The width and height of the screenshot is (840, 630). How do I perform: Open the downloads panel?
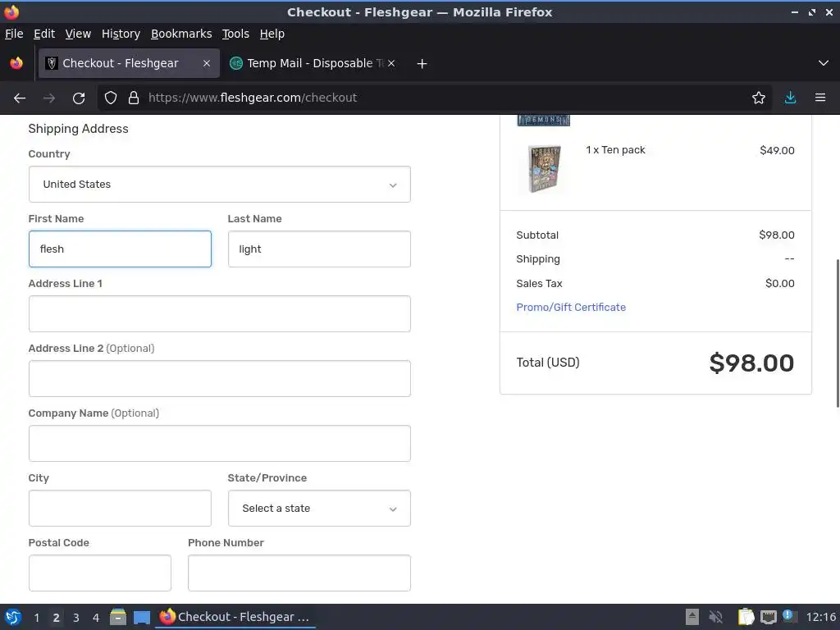pos(790,98)
